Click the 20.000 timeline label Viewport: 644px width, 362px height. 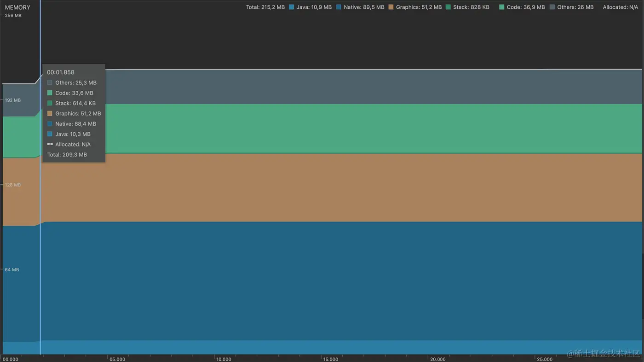click(x=437, y=359)
